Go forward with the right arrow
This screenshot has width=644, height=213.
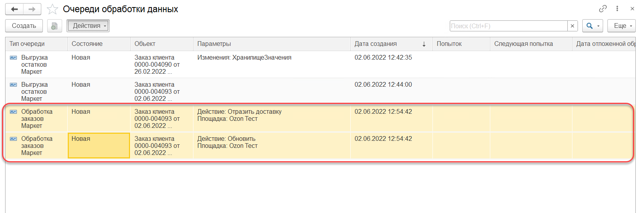point(32,9)
